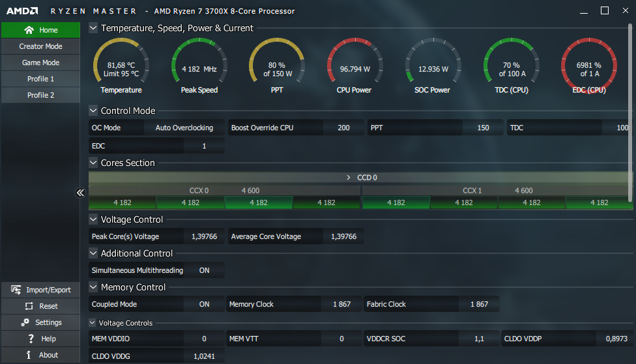Click third core bar in CCX 0
Viewport: 636px width, 364px height.
258,203
